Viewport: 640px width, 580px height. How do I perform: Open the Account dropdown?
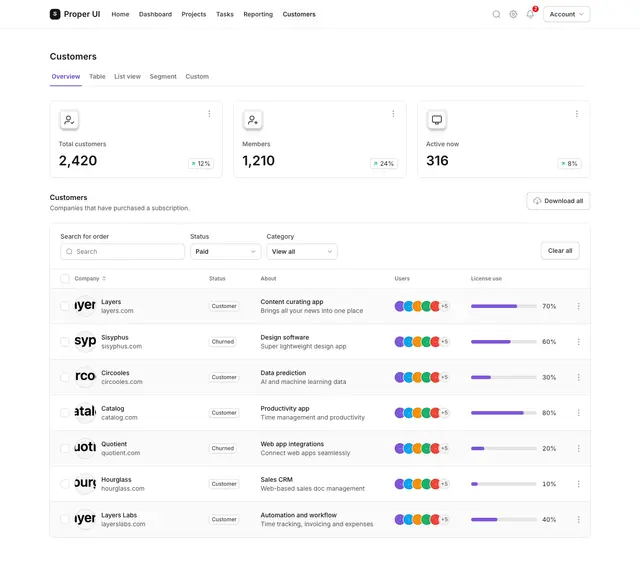tap(566, 14)
